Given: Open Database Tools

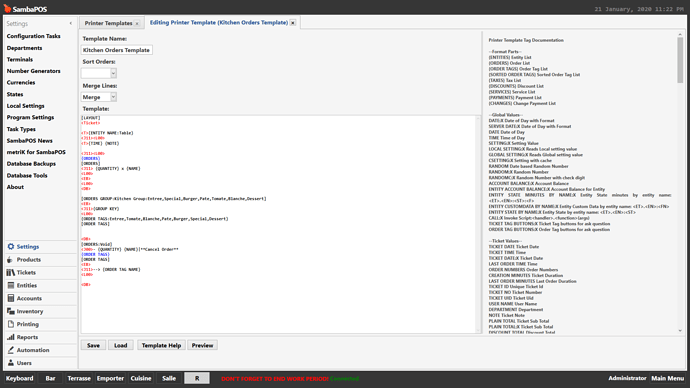Looking at the screenshot, I should (x=27, y=175).
